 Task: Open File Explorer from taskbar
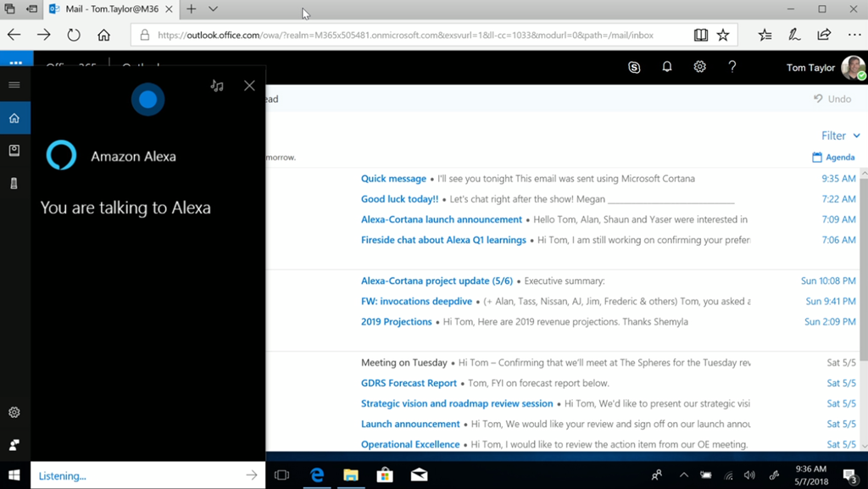(351, 475)
